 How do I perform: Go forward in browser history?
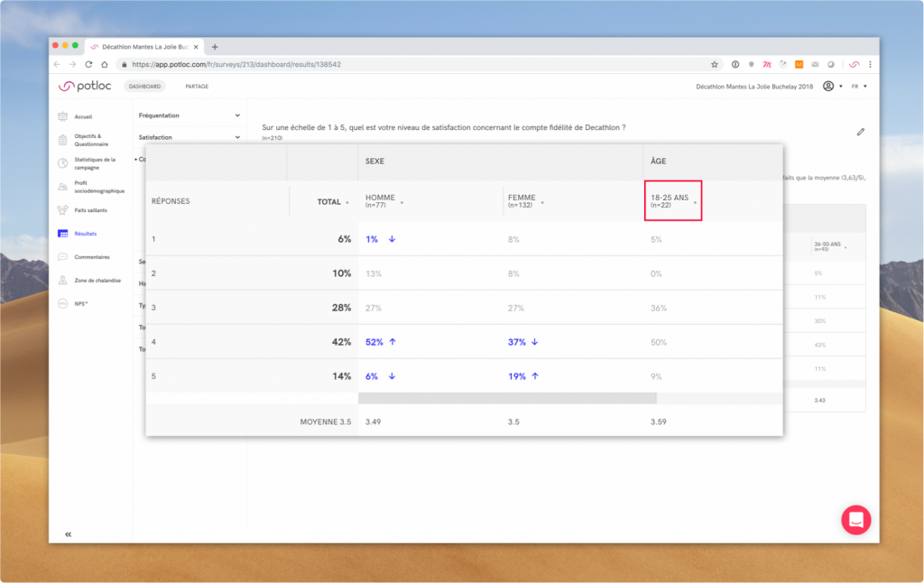pyautogui.click(x=72, y=64)
